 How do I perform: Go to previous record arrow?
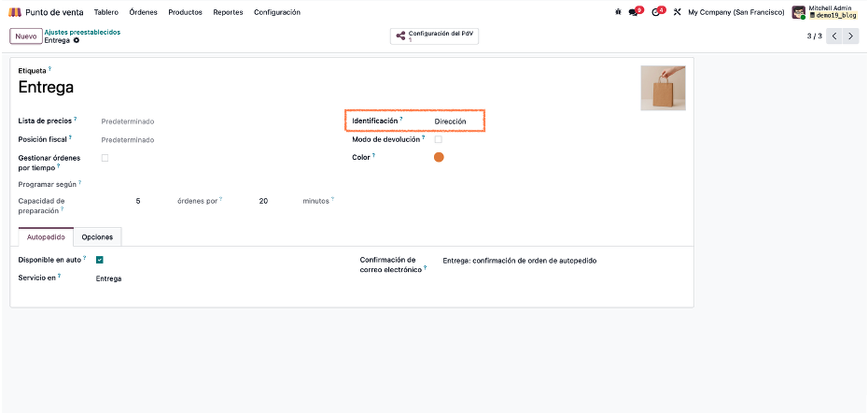click(834, 36)
